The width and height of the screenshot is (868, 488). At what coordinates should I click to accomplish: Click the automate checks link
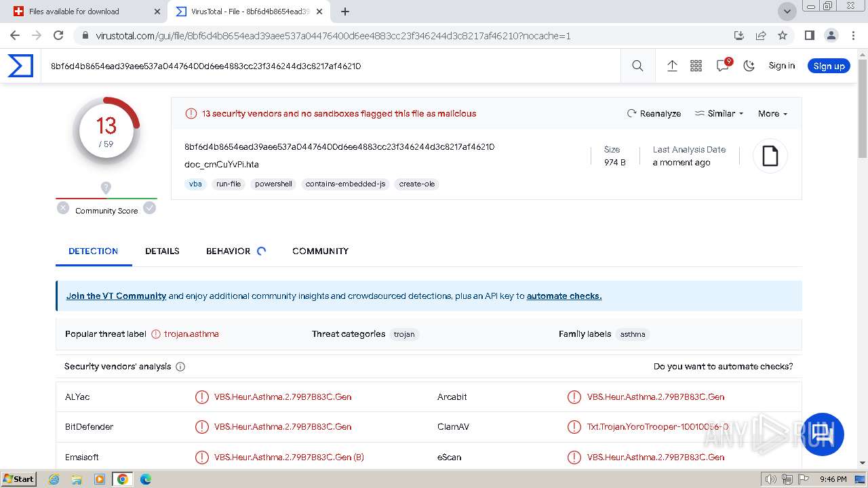pyautogui.click(x=564, y=296)
